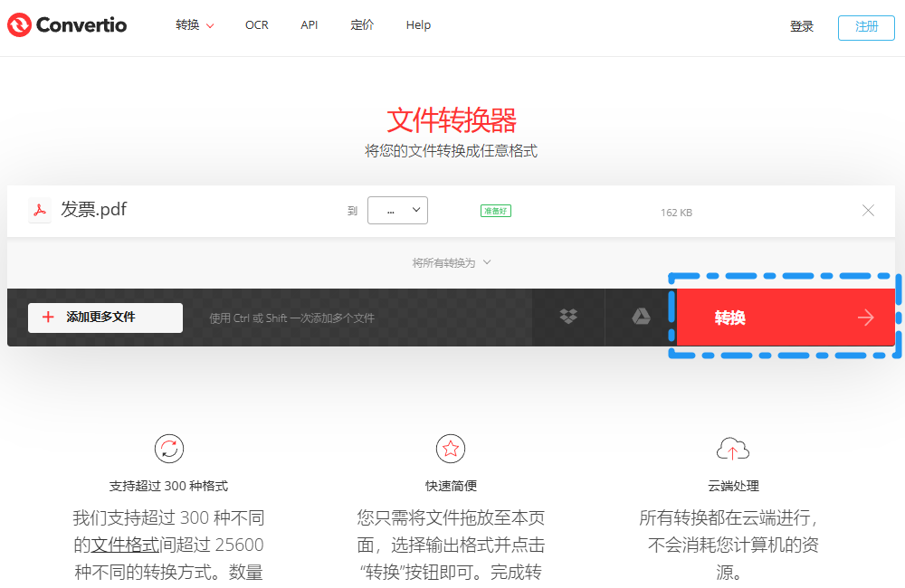Click the 添加更多文件 button
905x588 pixels.
coord(106,318)
